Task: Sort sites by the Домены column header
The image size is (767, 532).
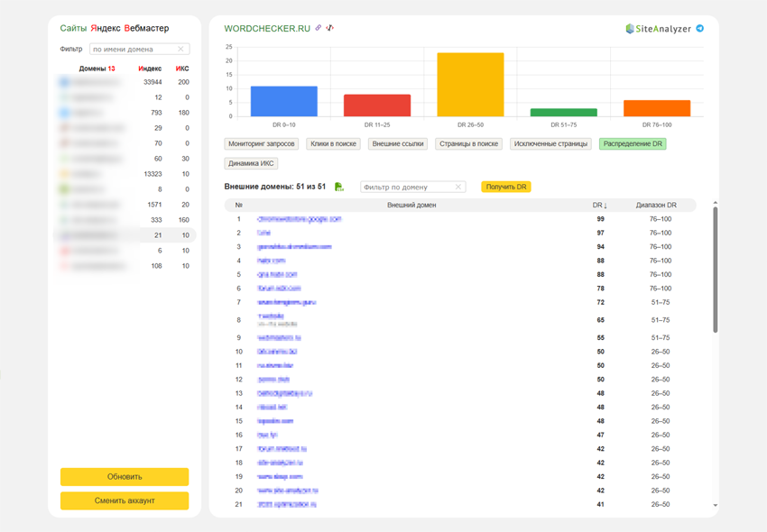Action: pyautogui.click(x=97, y=69)
